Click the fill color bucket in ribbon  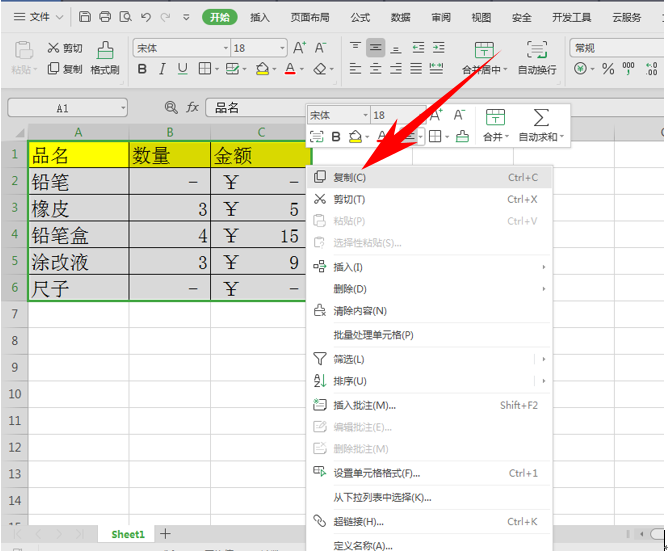pyautogui.click(x=262, y=69)
